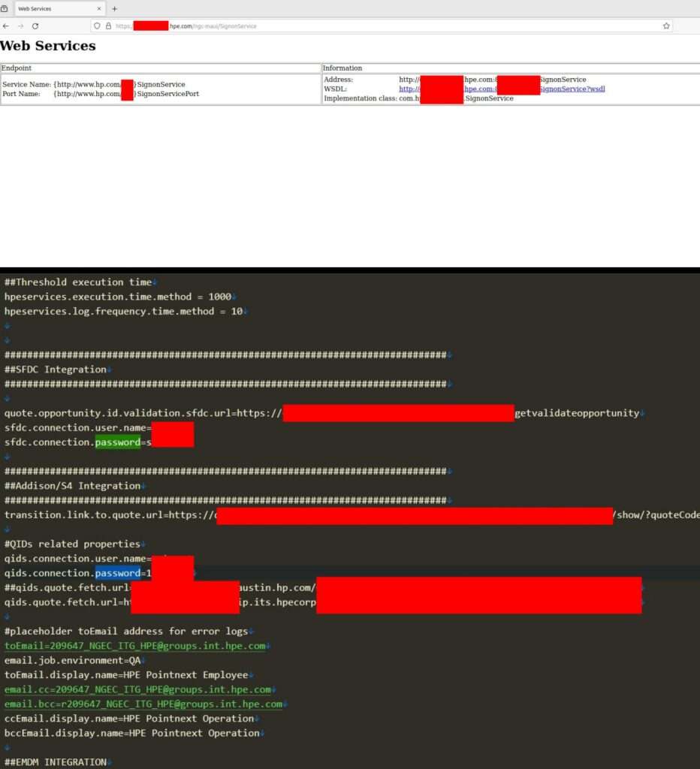Click the Web Services page heading
Screen dimensions: 700x769
(x=47, y=46)
